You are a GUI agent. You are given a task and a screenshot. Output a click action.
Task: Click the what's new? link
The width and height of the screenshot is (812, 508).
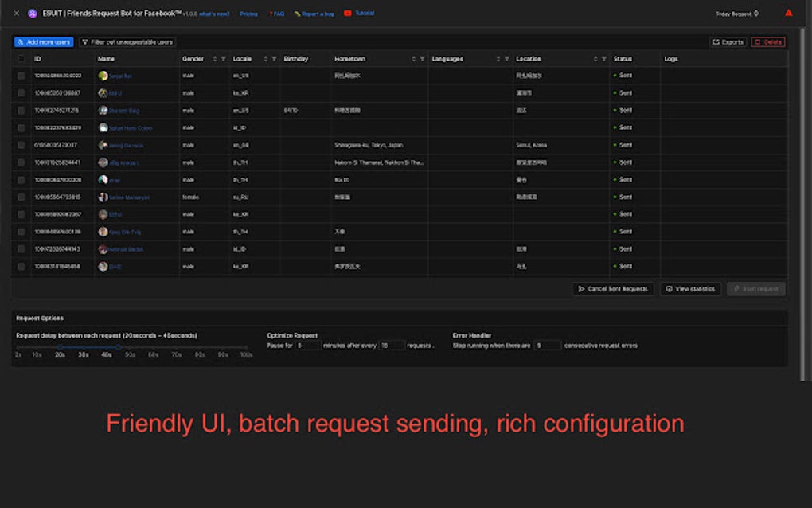coord(213,13)
